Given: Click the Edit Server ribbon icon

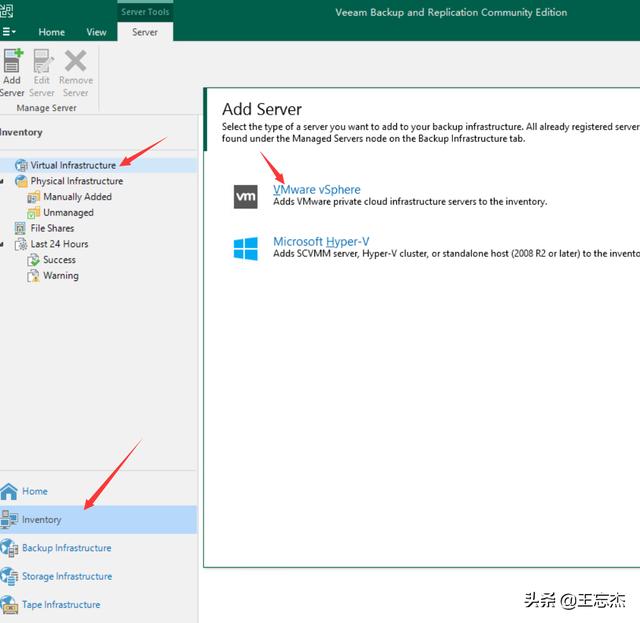Looking at the screenshot, I should tap(42, 60).
